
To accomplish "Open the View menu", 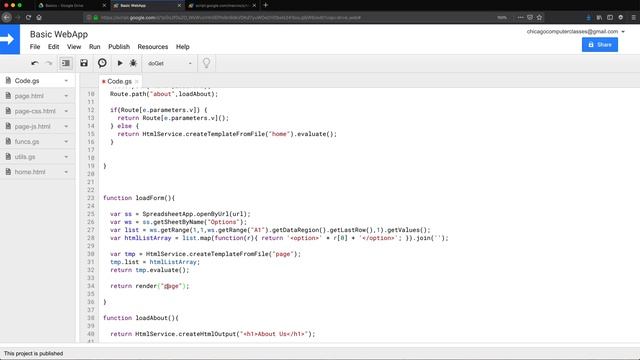I will pyautogui.click(x=74, y=47).
